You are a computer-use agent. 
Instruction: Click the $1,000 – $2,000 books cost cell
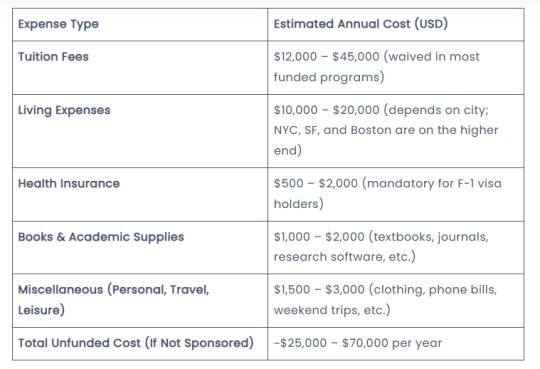pos(396,248)
